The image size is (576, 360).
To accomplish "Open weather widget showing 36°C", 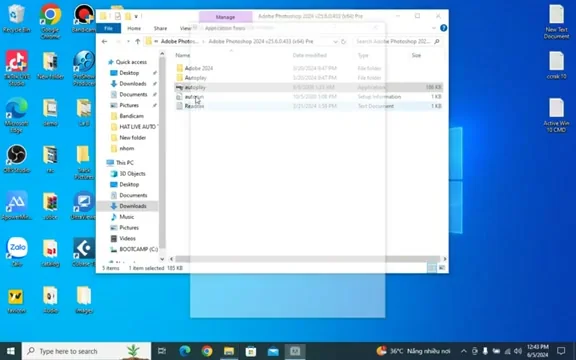I will [x=414, y=351].
